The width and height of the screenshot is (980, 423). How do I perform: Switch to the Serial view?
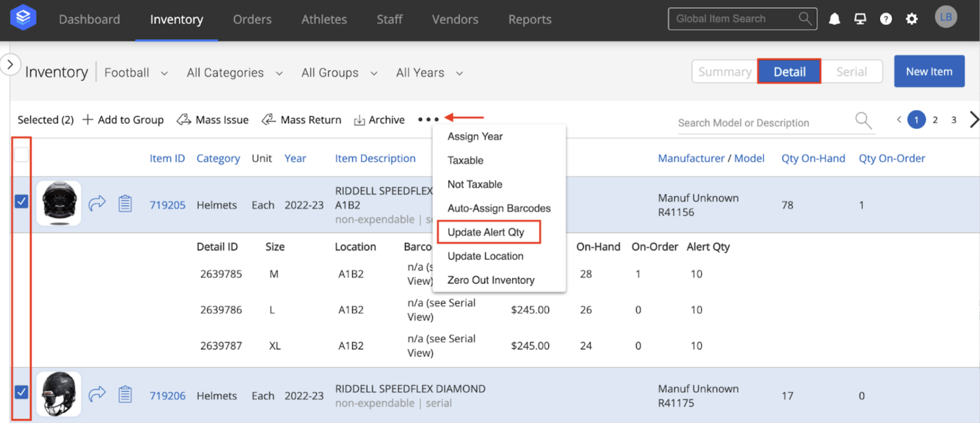coord(851,71)
